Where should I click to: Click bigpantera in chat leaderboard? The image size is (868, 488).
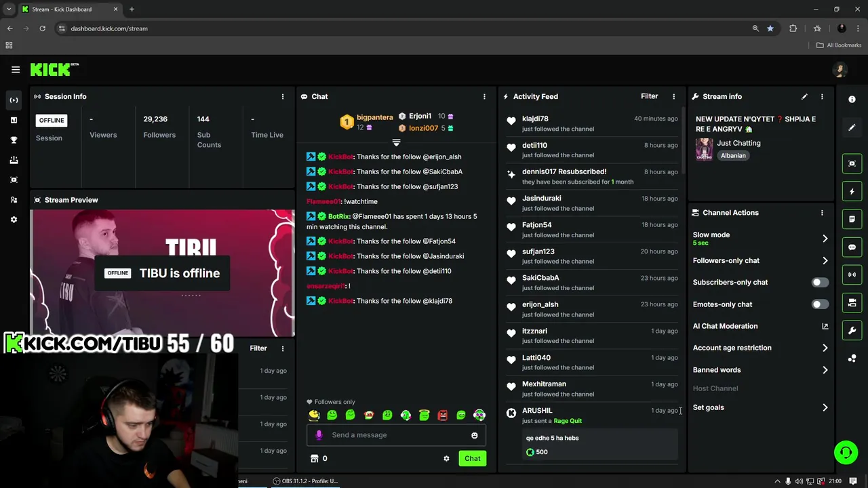point(375,117)
